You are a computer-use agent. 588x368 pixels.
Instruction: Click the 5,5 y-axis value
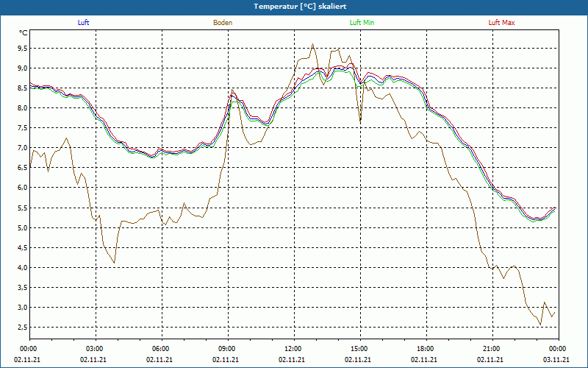23,208
